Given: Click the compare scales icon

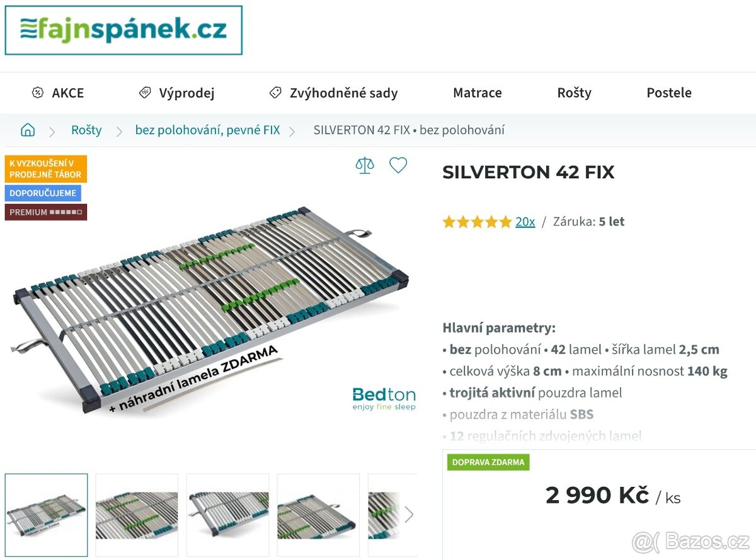Looking at the screenshot, I should coord(365,166).
